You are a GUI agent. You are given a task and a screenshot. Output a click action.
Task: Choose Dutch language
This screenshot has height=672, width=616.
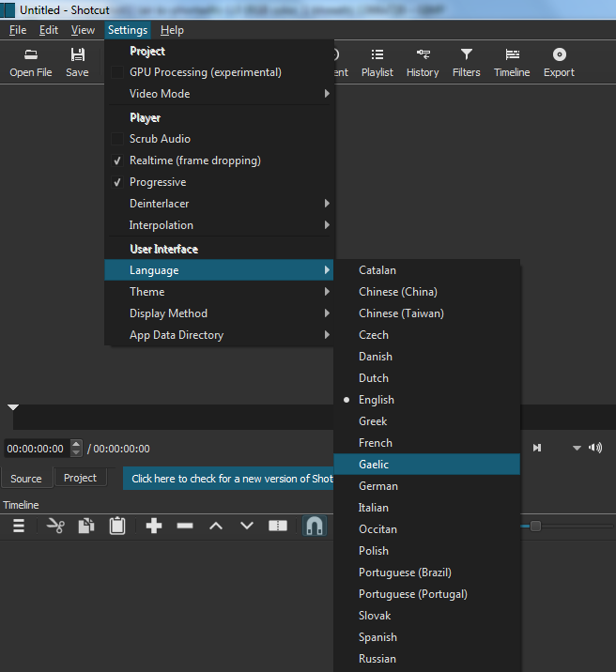pos(427,378)
